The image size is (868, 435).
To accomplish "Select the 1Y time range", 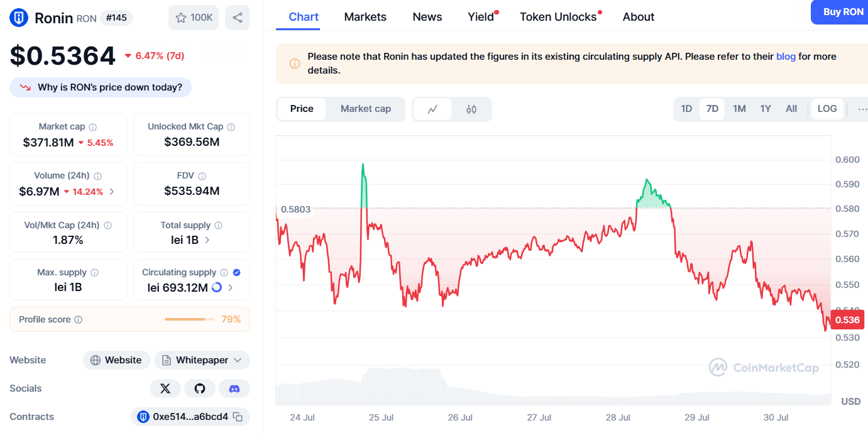I will (x=765, y=109).
